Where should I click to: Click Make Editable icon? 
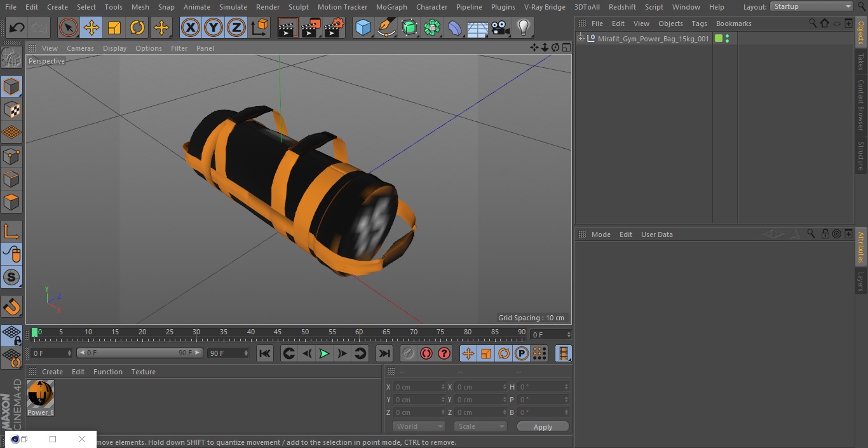[x=11, y=58]
